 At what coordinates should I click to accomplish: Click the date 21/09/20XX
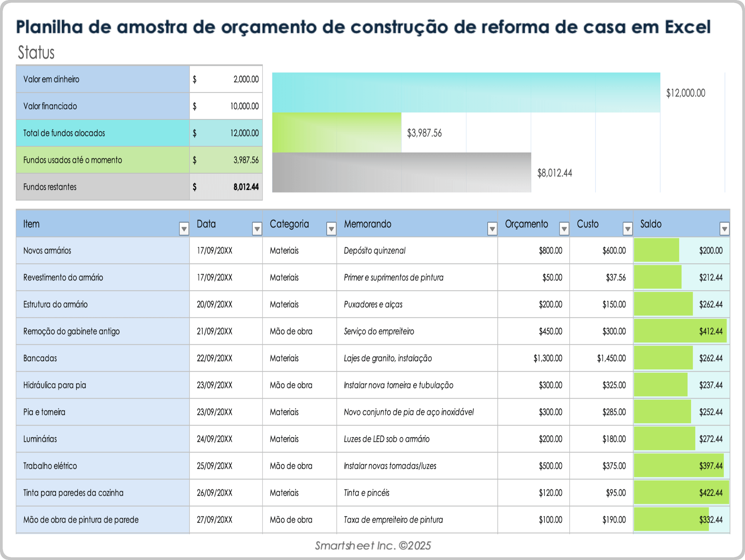pos(215,332)
